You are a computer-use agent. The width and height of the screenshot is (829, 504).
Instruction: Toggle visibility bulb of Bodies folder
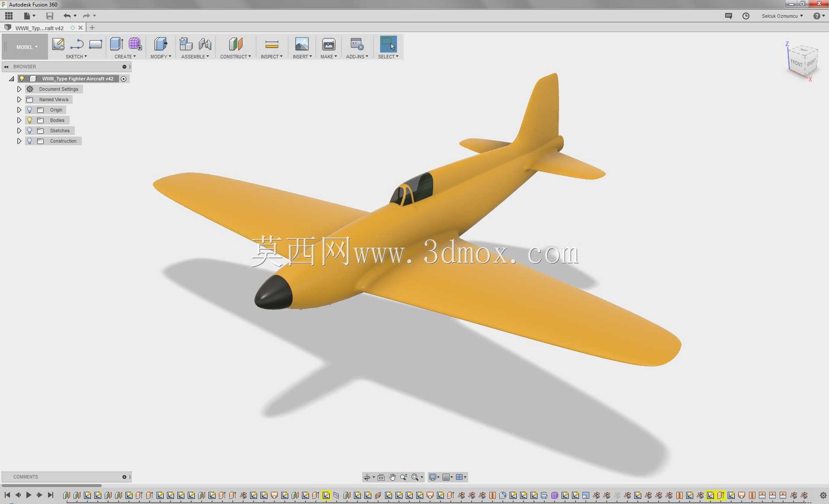click(x=29, y=120)
